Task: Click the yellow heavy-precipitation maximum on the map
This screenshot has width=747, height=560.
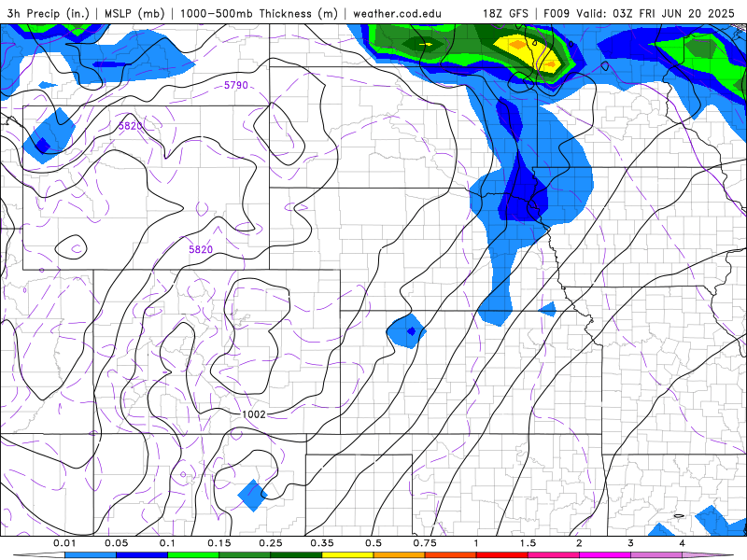Action: 529,53
